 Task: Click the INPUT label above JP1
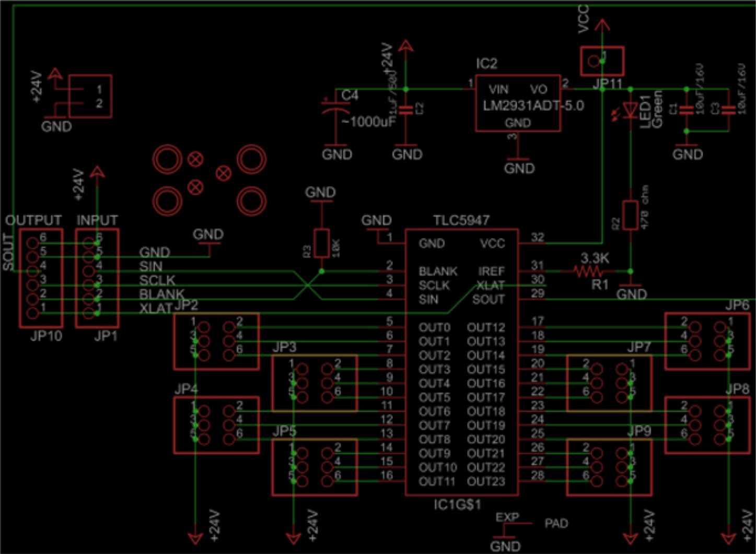[97, 220]
